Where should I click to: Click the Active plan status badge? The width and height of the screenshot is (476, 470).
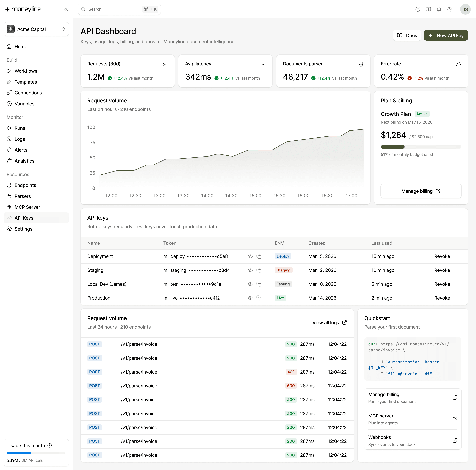pyautogui.click(x=422, y=114)
